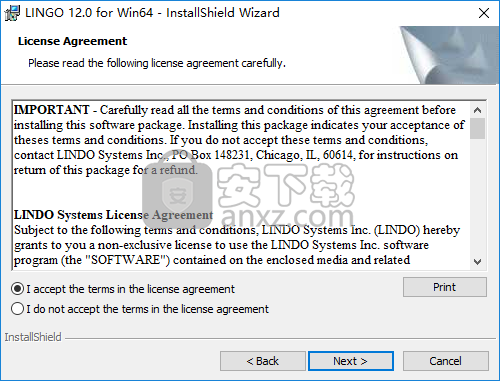Select the do not accept radio button

click(17, 309)
